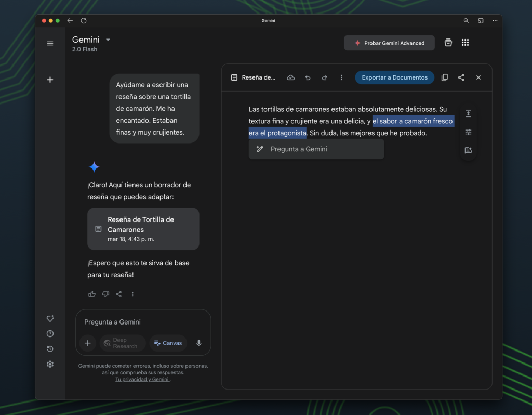The height and width of the screenshot is (415, 532).
Task: Undo the last canvas edit
Action: pos(308,78)
